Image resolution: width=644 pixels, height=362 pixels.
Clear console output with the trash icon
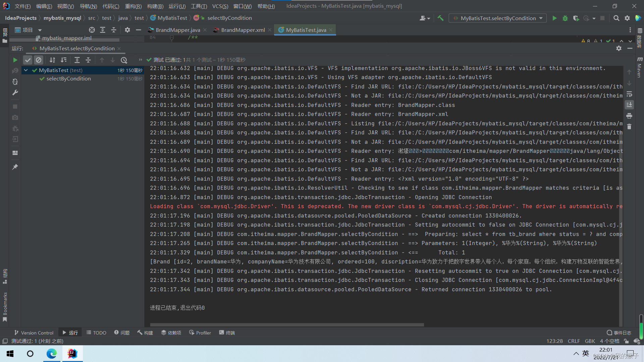629,127
